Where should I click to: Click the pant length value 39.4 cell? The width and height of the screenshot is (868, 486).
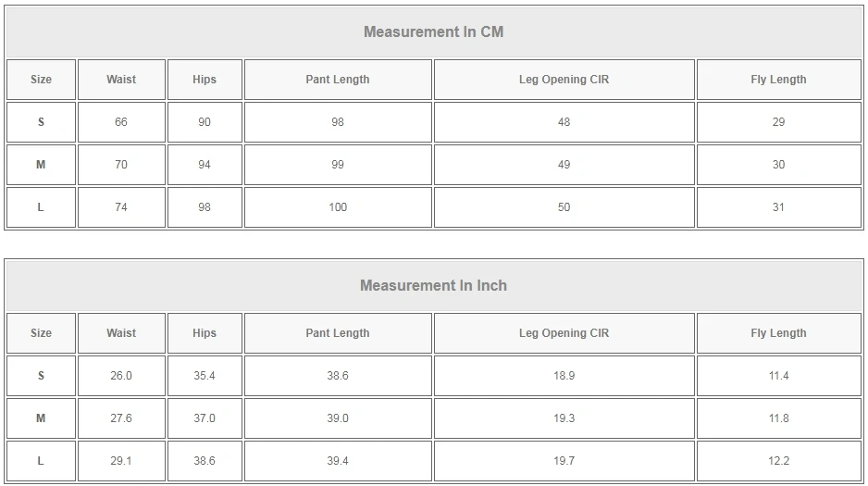click(338, 461)
